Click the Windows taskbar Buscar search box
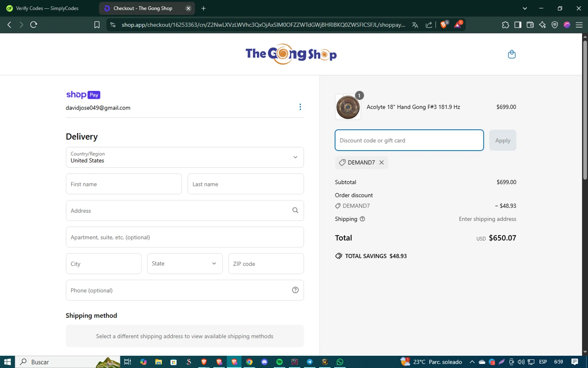The image size is (588, 368). (67, 362)
